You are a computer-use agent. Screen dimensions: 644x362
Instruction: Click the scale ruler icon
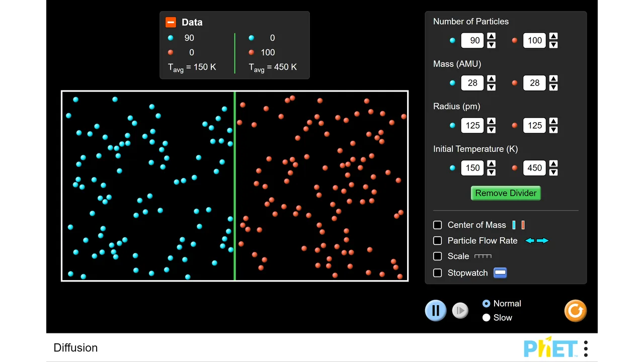tap(483, 256)
